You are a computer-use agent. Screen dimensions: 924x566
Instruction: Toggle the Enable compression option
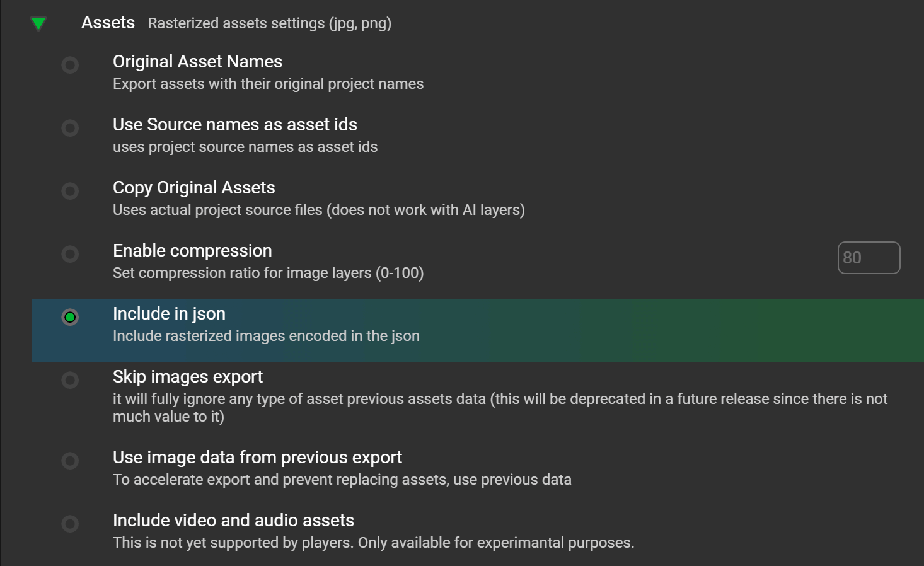tap(70, 254)
